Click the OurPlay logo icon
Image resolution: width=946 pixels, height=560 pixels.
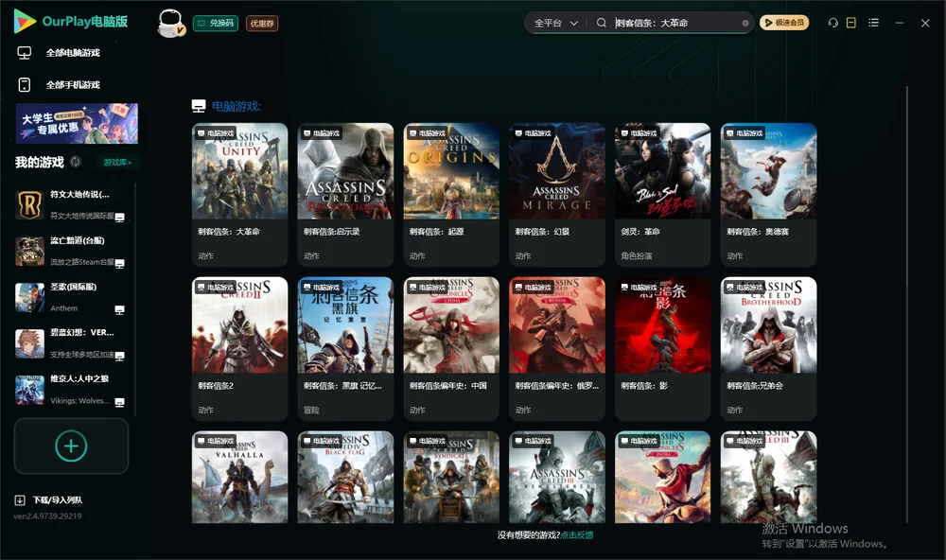pos(25,21)
